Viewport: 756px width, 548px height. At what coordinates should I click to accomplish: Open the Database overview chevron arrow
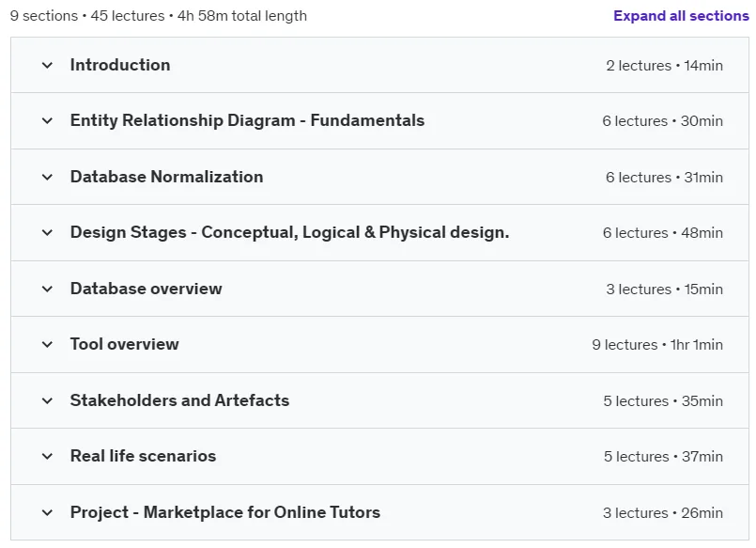[47, 289]
